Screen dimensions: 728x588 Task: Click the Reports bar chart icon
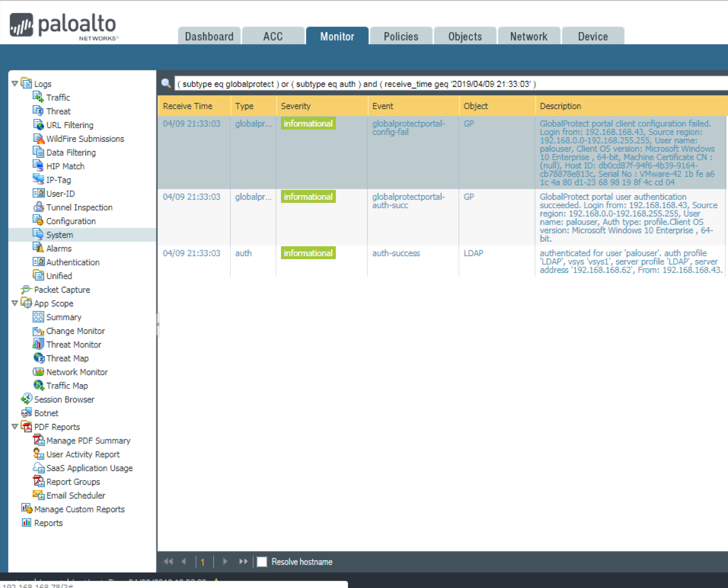click(26, 523)
